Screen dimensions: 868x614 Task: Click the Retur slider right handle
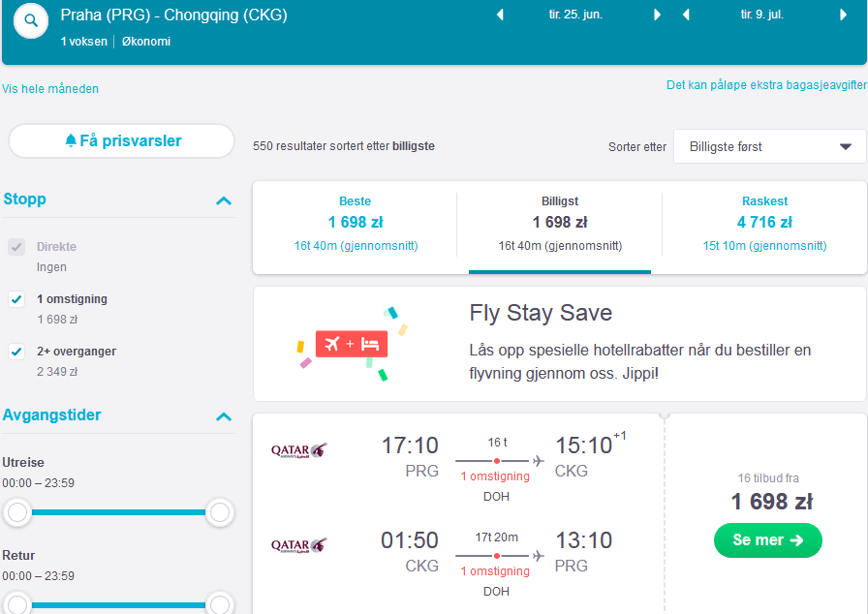pyautogui.click(x=220, y=605)
